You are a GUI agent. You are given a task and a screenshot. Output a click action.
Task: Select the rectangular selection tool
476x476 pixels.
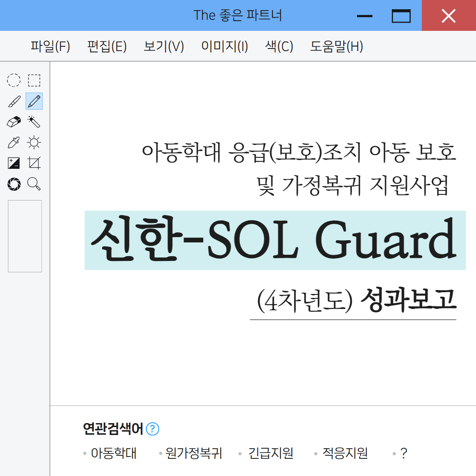pyautogui.click(x=34, y=81)
